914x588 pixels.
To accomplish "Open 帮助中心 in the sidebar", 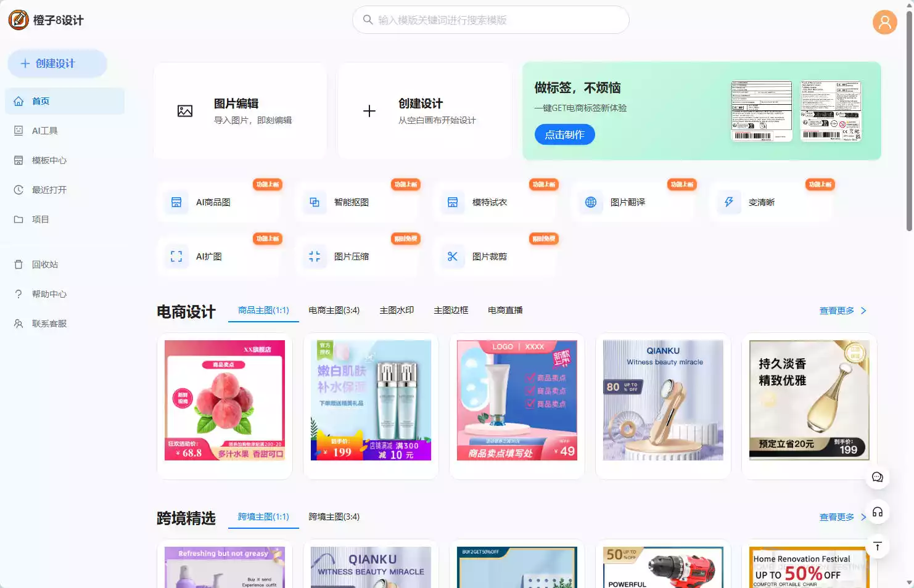I will (65, 294).
